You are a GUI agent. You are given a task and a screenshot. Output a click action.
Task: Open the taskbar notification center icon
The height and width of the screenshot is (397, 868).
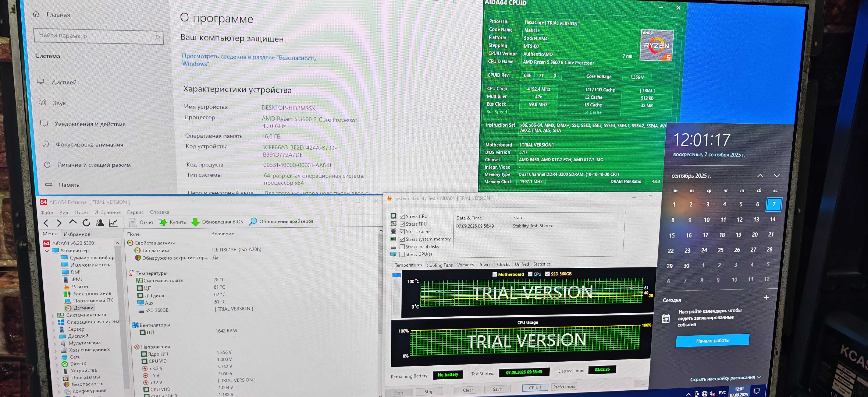coord(757,391)
